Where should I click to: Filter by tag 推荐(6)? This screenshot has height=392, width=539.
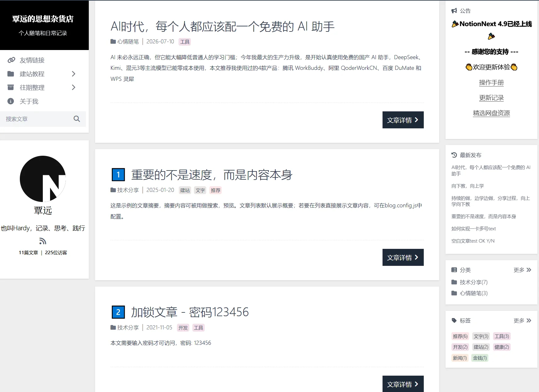[x=460, y=336]
